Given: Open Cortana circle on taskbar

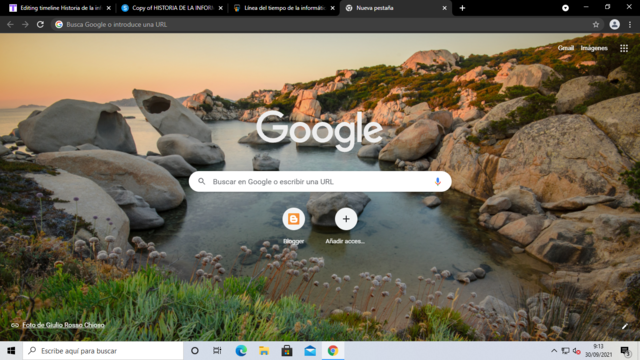Looking at the screenshot, I should pyautogui.click(x=195, y=351).
